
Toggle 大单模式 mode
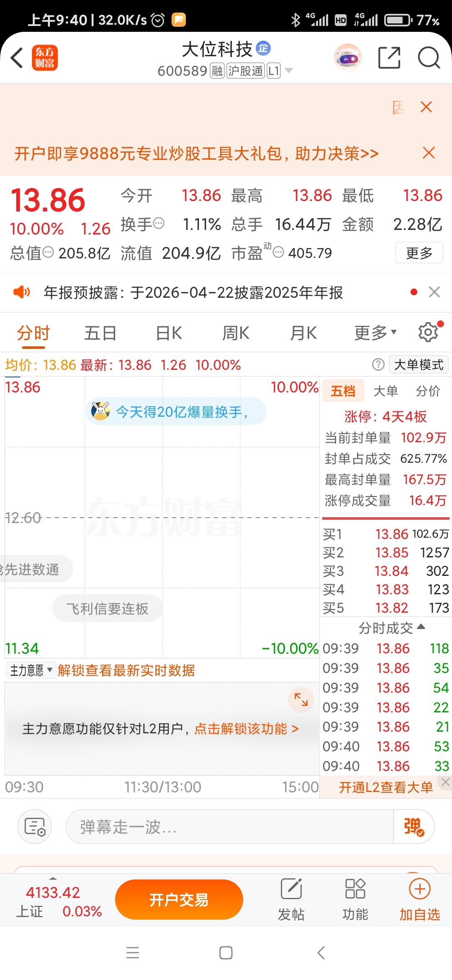tap(419, 364)
